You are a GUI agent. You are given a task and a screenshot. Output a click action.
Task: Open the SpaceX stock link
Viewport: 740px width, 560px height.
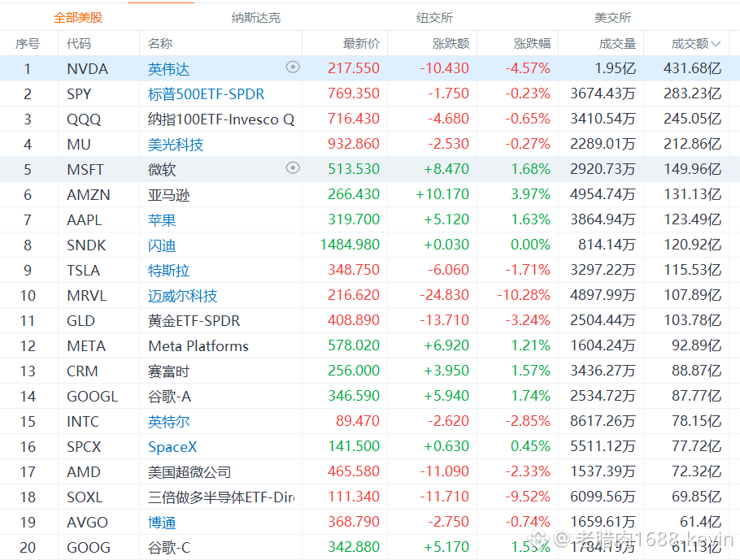172,447
